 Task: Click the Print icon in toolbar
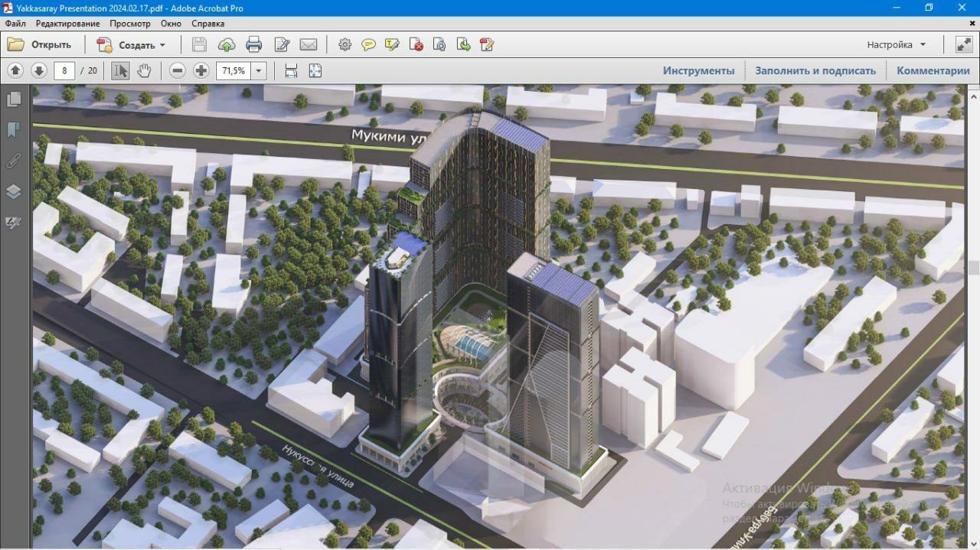254,44
